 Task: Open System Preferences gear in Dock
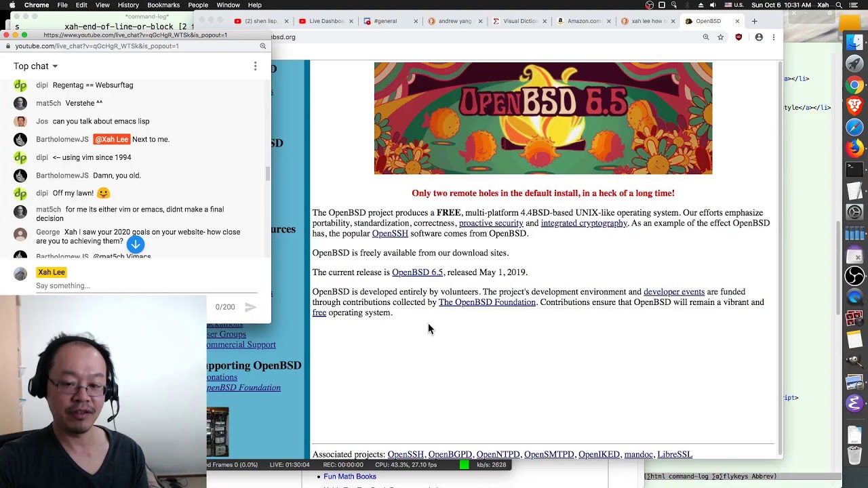click(x=854, y=212)
